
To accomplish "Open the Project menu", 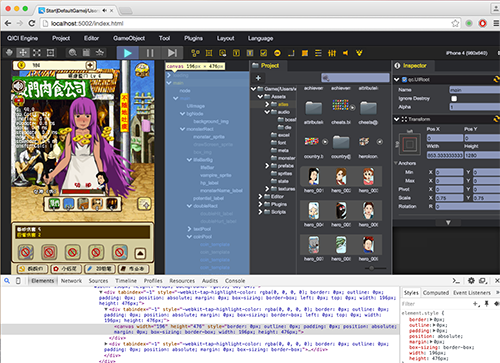I will (61, 38).
